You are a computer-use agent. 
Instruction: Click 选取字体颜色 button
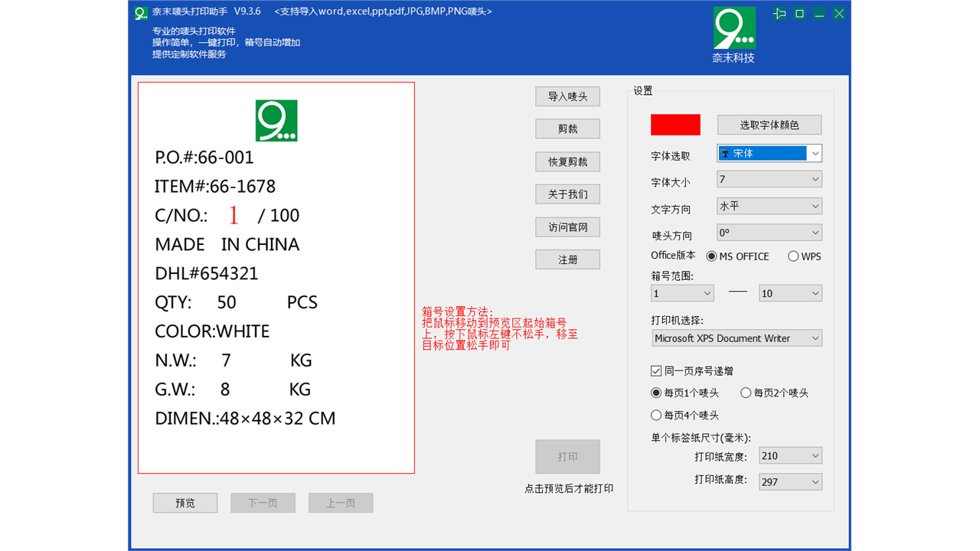coord(769,125)
